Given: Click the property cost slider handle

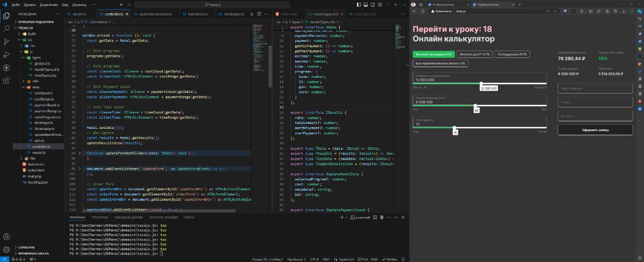Looking at the screenshot, I should click(481, 83).
